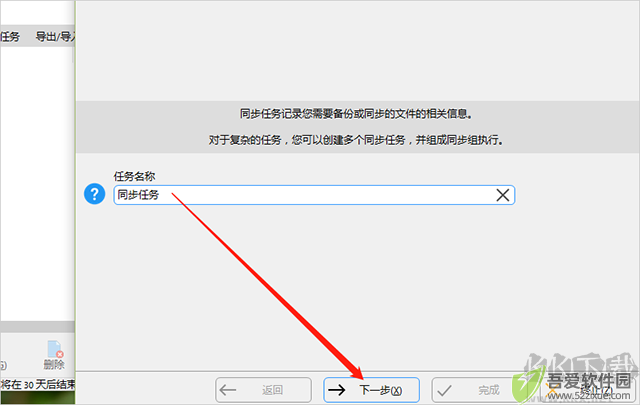The height and width of the screenshot is (405, 640).
Task: Click the 将在 30 天后结束 status text
Action: (x=38, y=384)
